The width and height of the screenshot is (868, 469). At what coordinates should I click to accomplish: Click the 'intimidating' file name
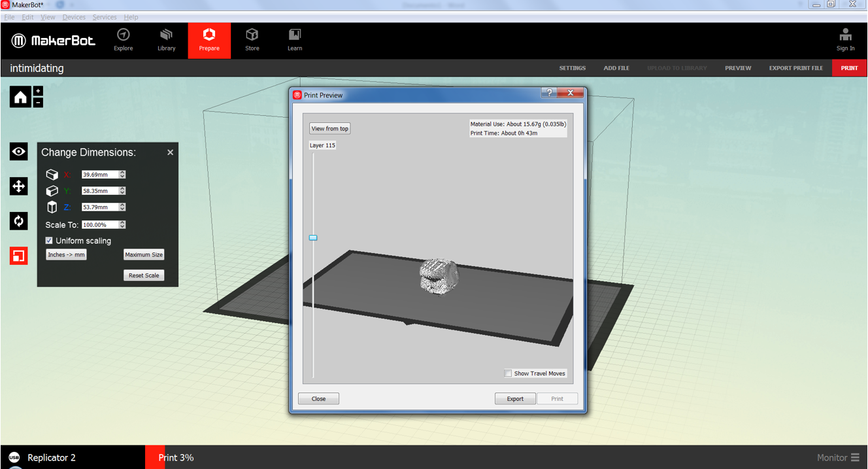coord(37,68)
